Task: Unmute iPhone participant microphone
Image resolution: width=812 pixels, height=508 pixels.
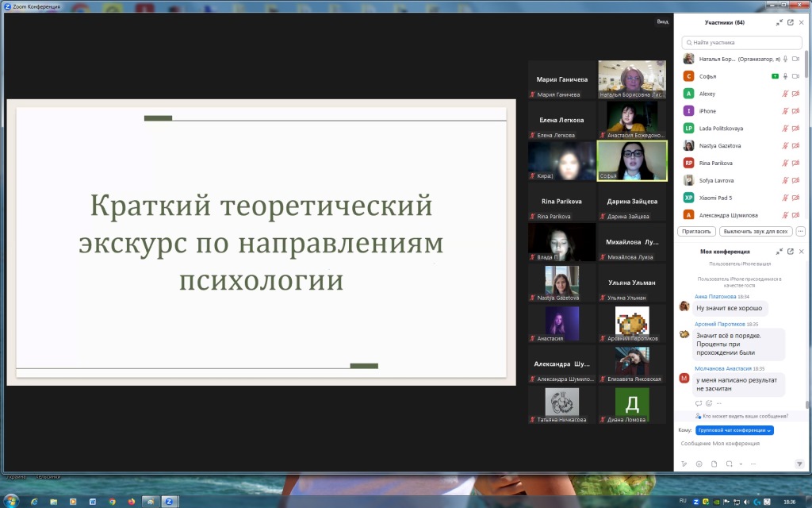Action: pyautogui.click(x=785, y=111)
